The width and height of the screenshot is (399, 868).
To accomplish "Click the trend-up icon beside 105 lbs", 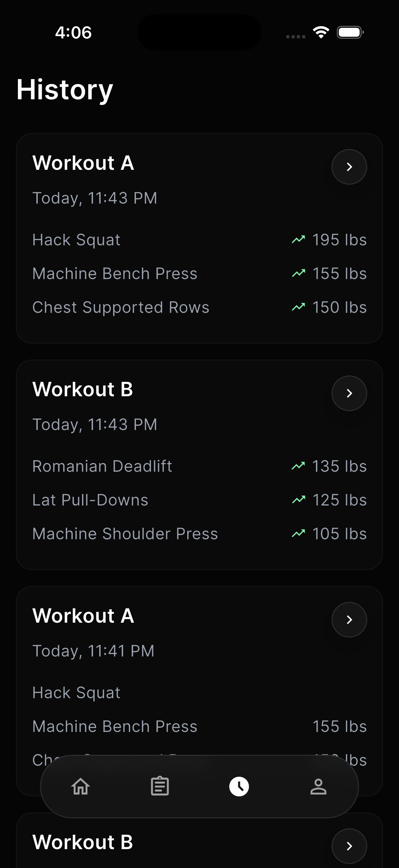I will [298, 533].
